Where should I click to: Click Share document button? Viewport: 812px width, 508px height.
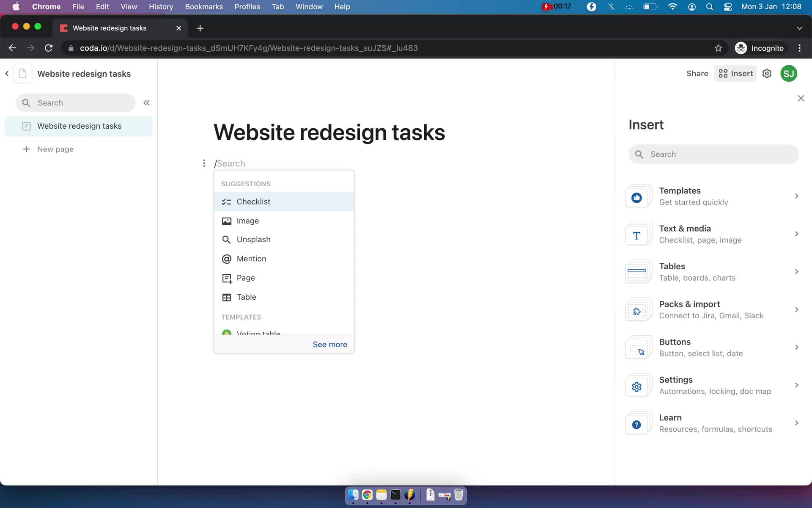tap(697, 73)
